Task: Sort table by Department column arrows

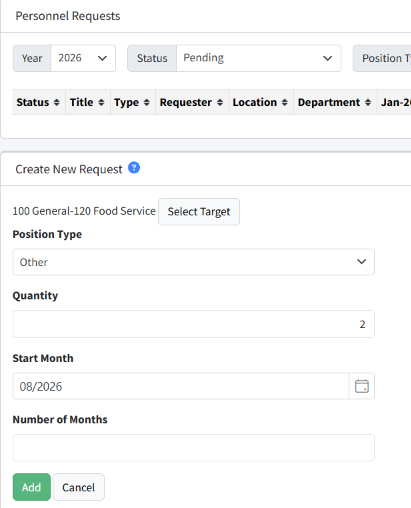Action: tap(368, 102)
